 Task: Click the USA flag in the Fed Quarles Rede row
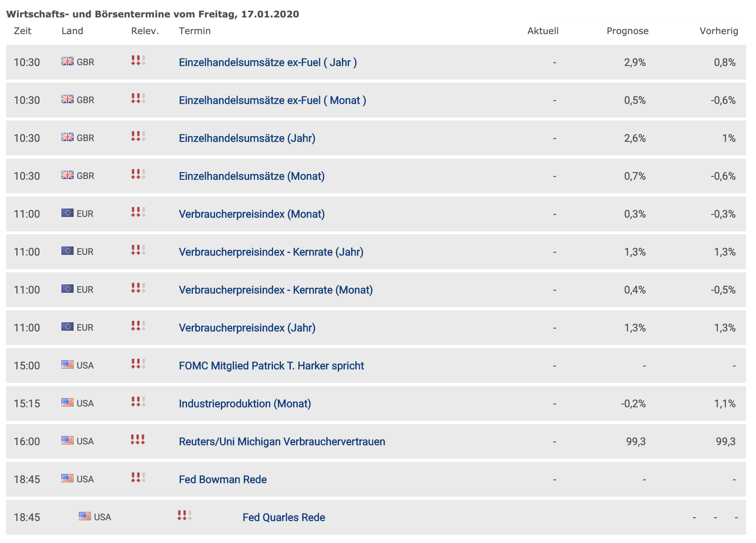point(85,516)
